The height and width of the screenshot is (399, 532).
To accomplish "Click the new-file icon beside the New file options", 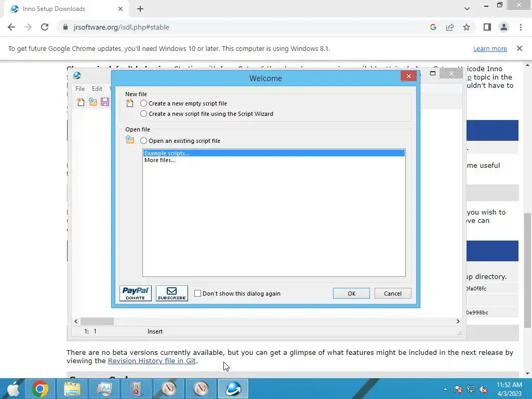I will 129,103.
